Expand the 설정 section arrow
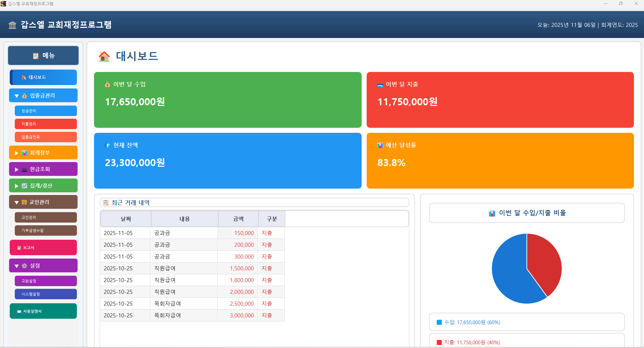 (x=16, y=265)
